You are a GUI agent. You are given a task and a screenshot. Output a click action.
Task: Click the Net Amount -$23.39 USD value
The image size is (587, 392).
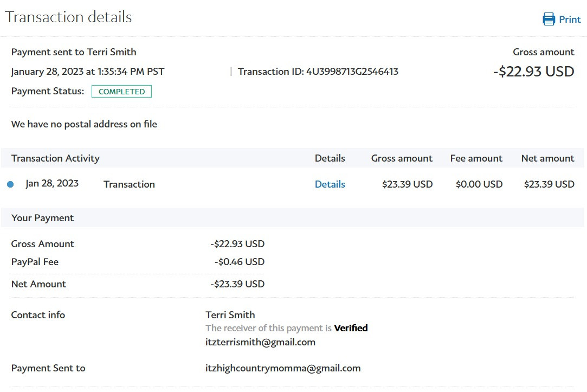point(237,284)
